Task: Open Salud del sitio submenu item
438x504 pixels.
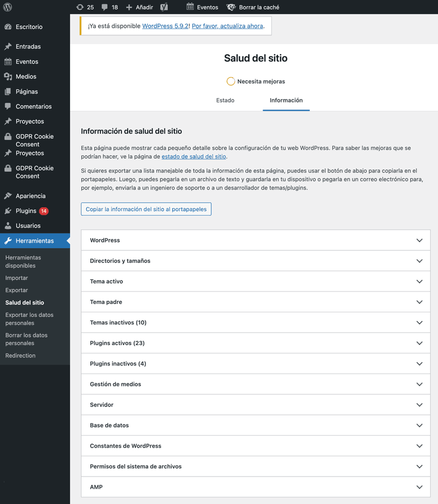Action: click(x=25, y=302)
